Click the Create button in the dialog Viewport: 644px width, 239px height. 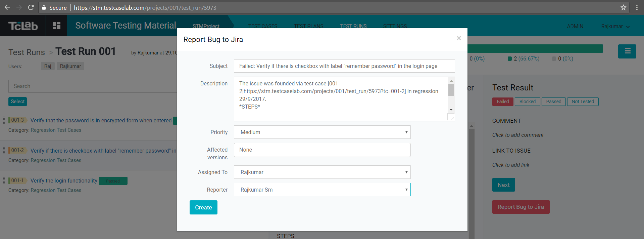203,207
